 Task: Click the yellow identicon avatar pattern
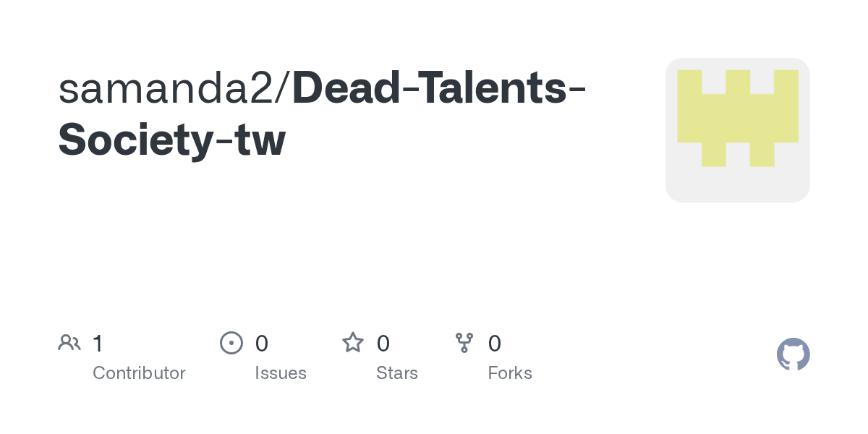(738, 118)
